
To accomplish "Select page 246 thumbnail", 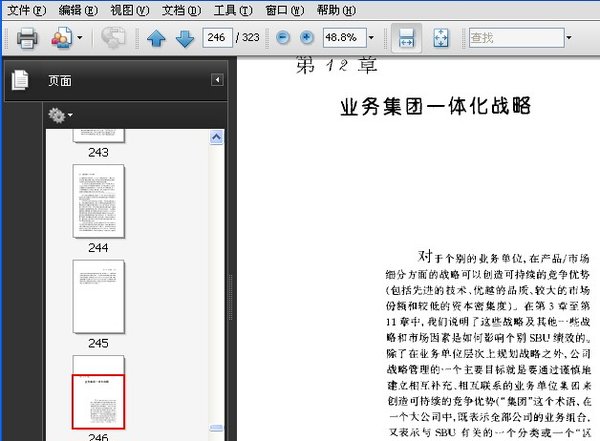I will point(99,392).
